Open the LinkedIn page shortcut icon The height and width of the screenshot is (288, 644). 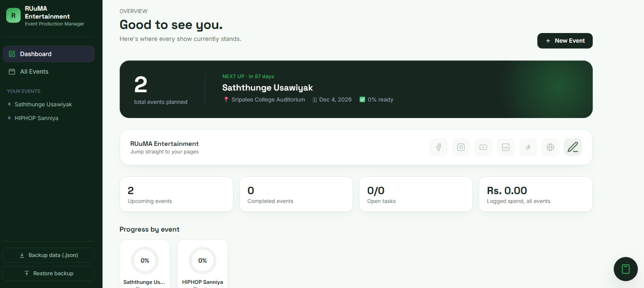pyautogui.click(x=506, y=147)
